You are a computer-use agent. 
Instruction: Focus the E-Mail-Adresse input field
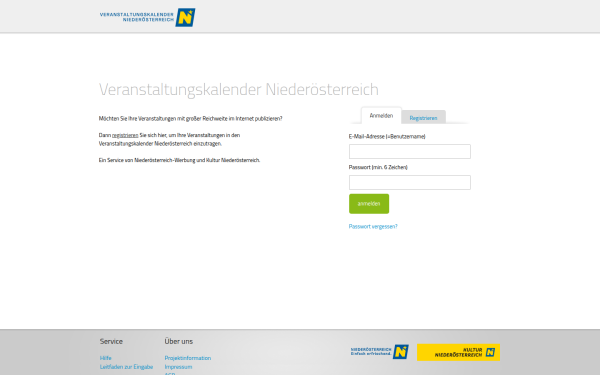tap(409, 152)
